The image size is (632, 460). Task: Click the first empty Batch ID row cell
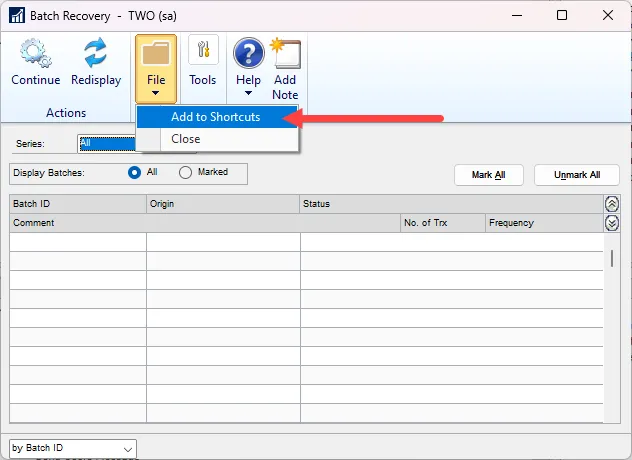pos(78,242)
